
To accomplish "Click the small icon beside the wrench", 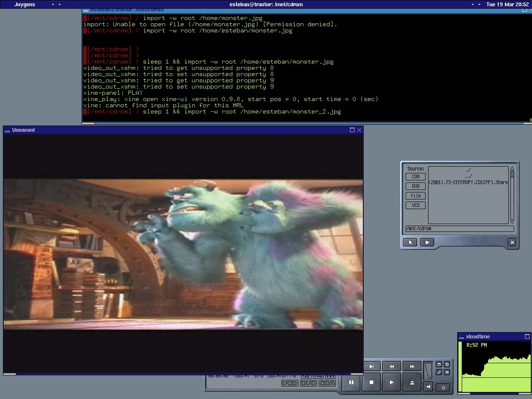I will (x=447, y=372).
